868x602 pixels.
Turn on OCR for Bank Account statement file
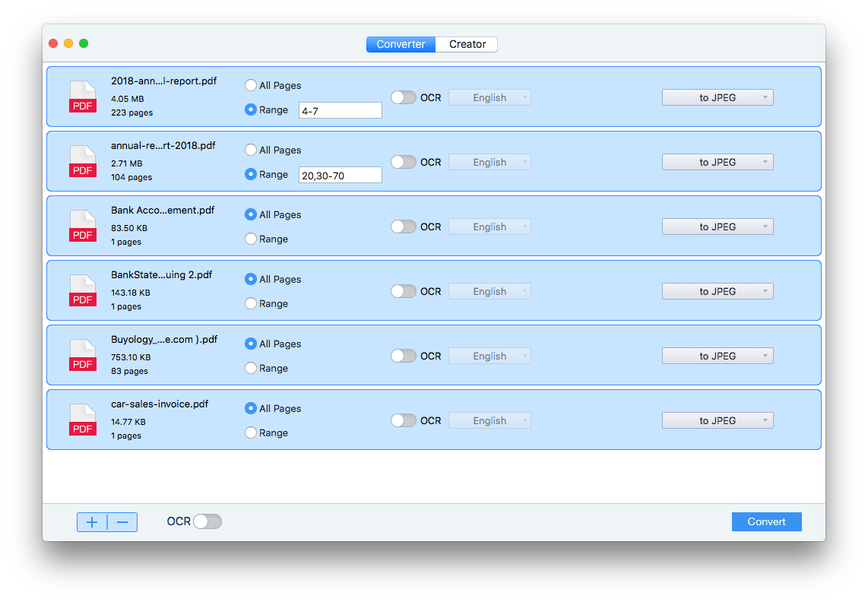pos(404,227)
